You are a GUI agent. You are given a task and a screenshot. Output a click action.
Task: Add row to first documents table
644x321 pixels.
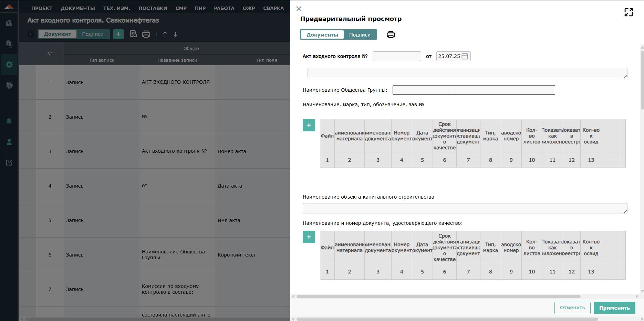[309, 125]
